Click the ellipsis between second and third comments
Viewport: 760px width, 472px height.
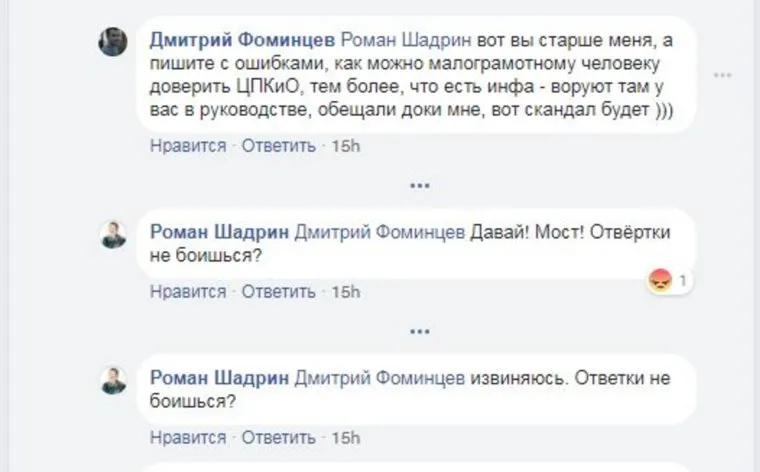419,331
